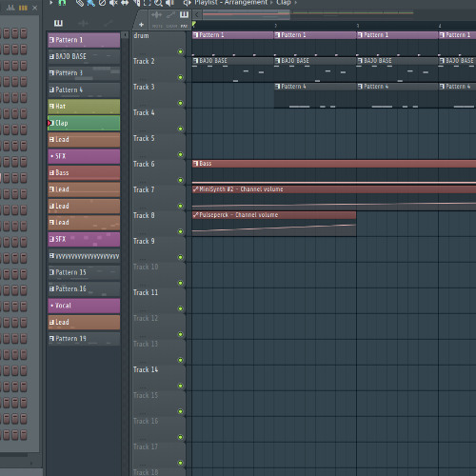Select the Paint brush tool
This screenshot has width=476, height=476.
tap(91, 3)
